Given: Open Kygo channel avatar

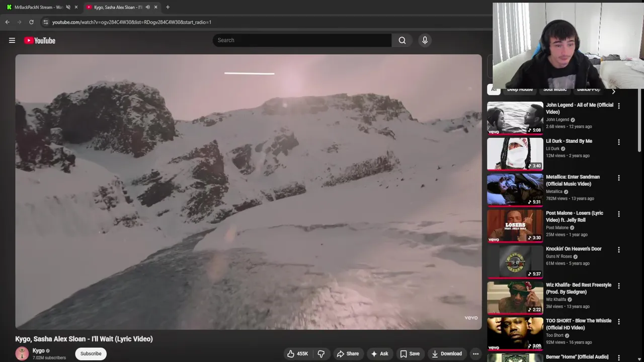Looking at the screenshot, I should pos(22,353).
